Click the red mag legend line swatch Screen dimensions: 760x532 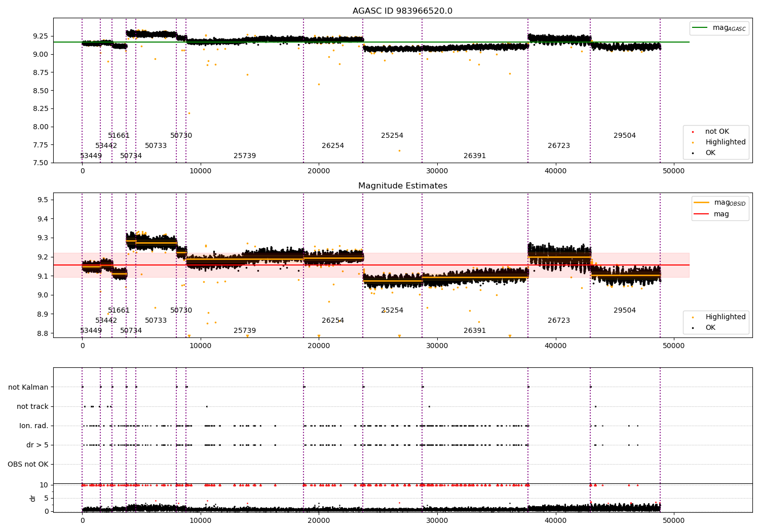[701, 214]
